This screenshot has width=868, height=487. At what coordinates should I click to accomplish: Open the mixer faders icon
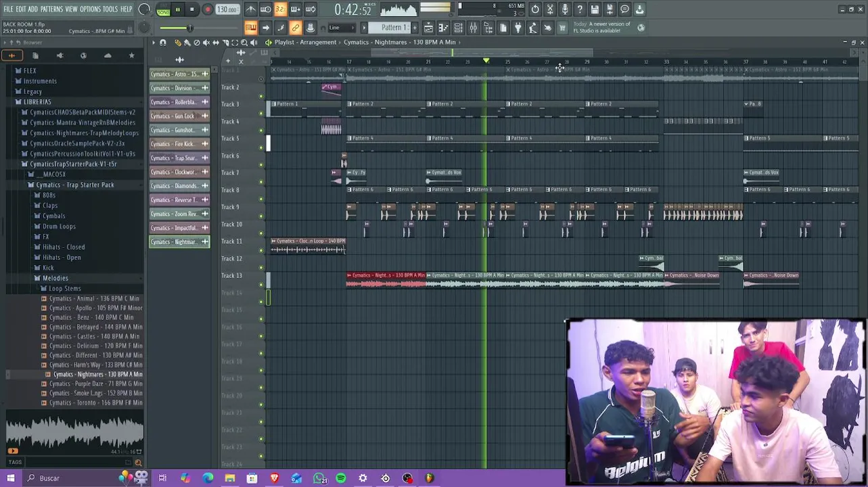coord(473,28)
